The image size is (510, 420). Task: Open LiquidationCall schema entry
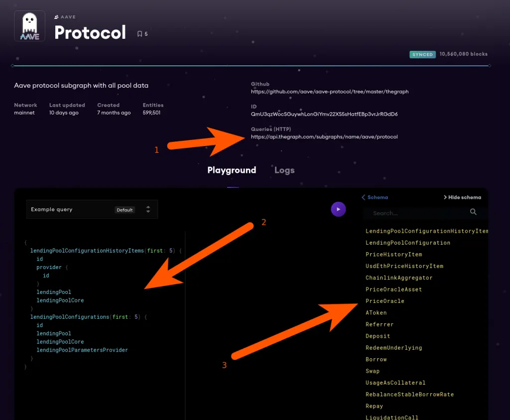click(391, 418)
